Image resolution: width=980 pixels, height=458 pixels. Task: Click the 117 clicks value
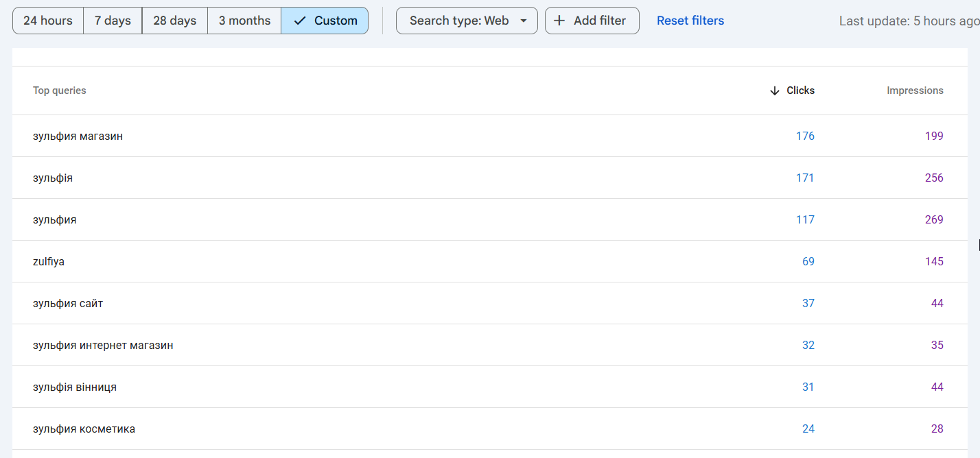tap(805, 219)
